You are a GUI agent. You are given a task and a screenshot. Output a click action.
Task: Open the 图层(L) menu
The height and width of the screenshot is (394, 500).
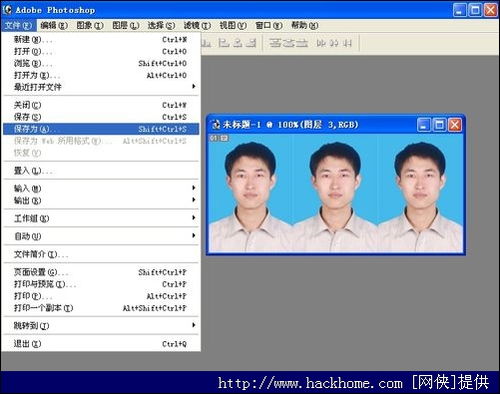[x=125, y=25]
